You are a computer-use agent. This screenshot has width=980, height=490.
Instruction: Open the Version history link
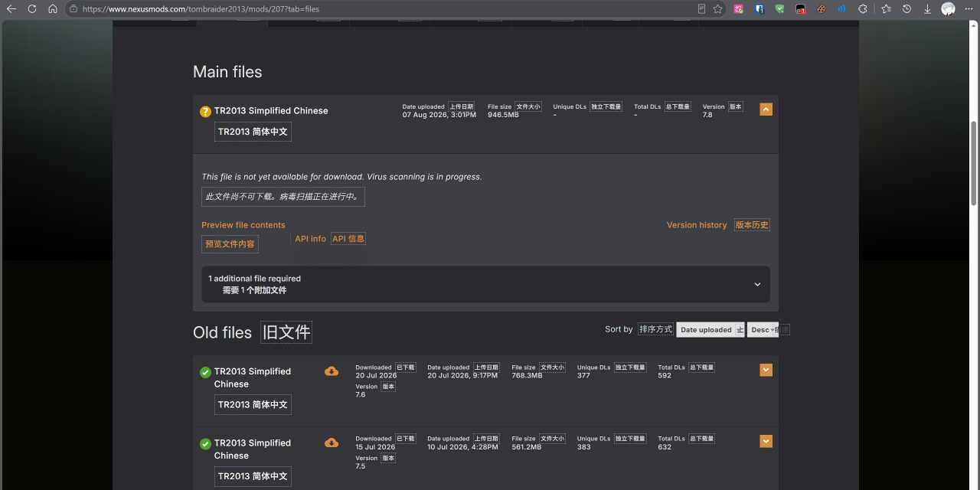coord(697,225)
